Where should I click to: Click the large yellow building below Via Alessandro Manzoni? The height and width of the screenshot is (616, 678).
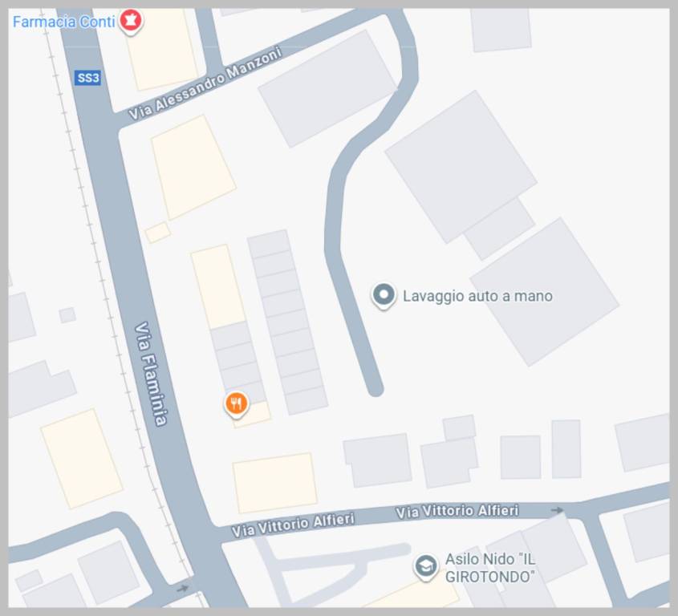193,168
